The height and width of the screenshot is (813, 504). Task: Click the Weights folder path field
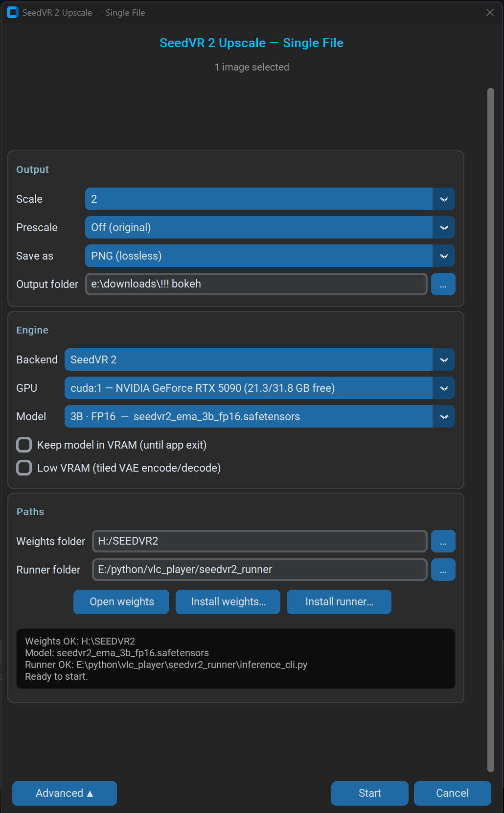tap(260, 541)
